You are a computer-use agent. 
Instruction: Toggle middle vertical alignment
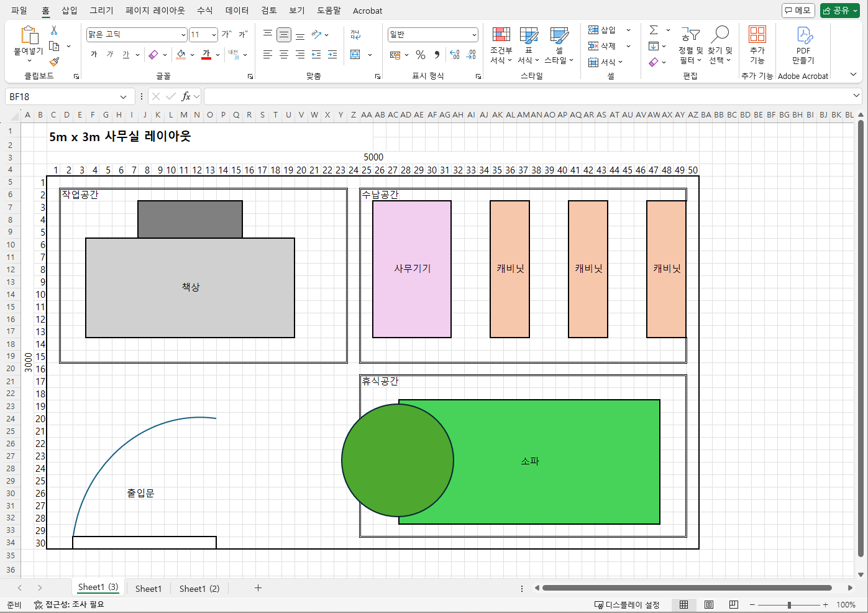284,35
